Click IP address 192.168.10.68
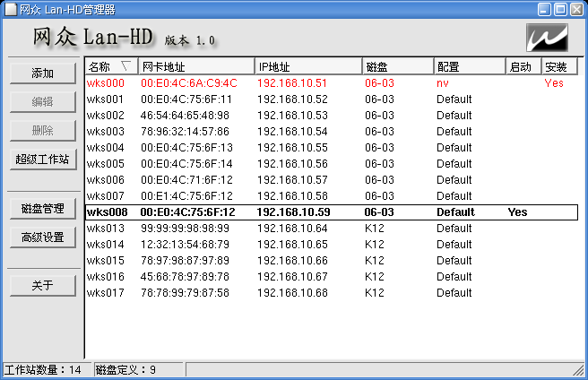588x380 pixels. click(292, 293)
